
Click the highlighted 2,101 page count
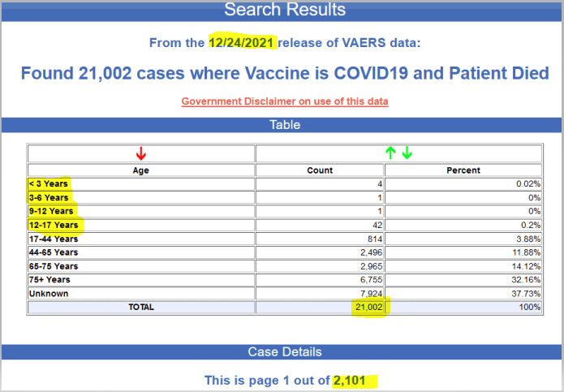[355, 380]
